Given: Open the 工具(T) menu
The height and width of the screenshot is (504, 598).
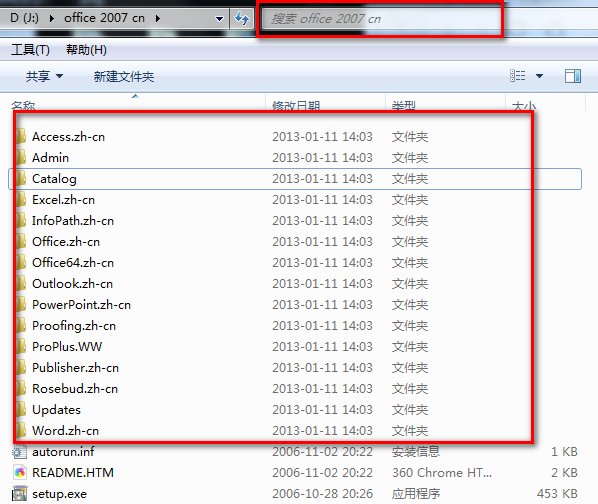Looking at the screenshot, I should [30, 50].
